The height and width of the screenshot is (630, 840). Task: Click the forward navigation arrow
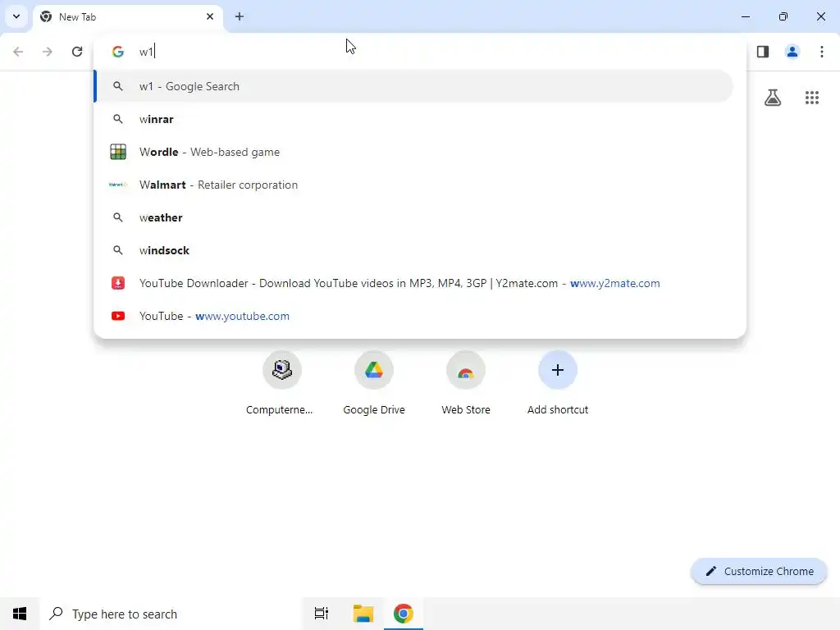48,52
